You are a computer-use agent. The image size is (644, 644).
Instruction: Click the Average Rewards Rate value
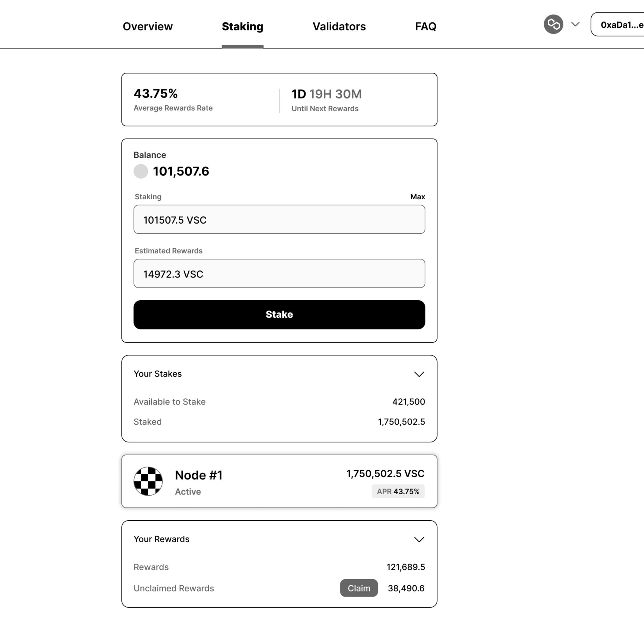(x=156, y=94)
